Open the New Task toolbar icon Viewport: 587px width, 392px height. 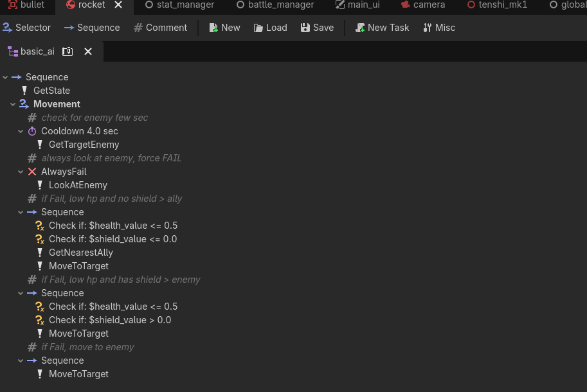[x=382, y=28]
